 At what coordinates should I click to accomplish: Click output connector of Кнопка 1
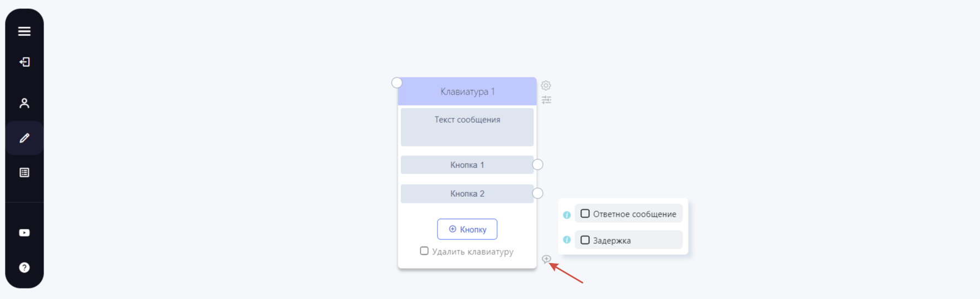[537, 165]
